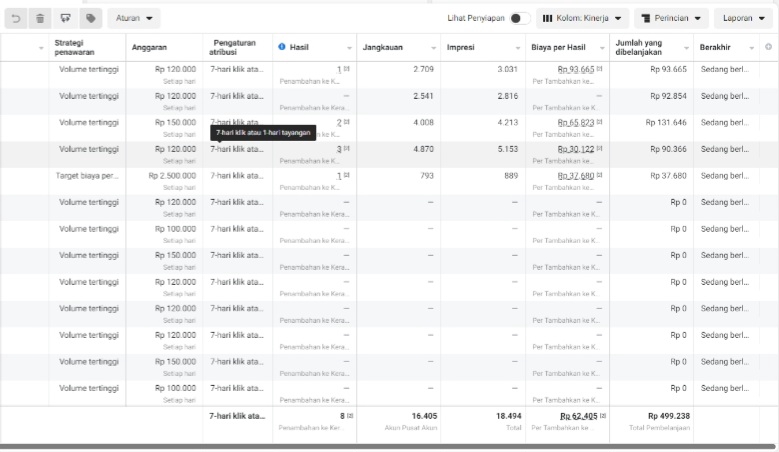Open the Aturan dropdown
The height and width of the screenshot is (452, 779).
pyautogui.click(x=134, y=18)
